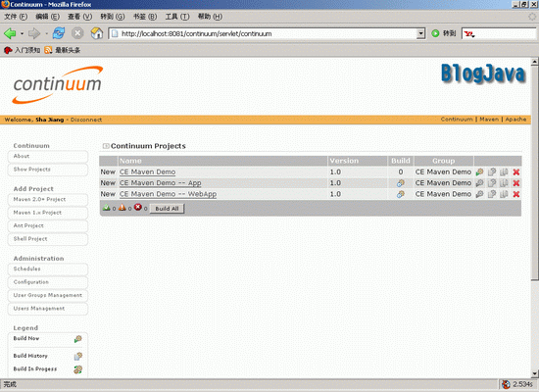Open the CE Maven Demo -- WebApp link
The width and height of the screenshot is (539, 392).
point(168,194)
